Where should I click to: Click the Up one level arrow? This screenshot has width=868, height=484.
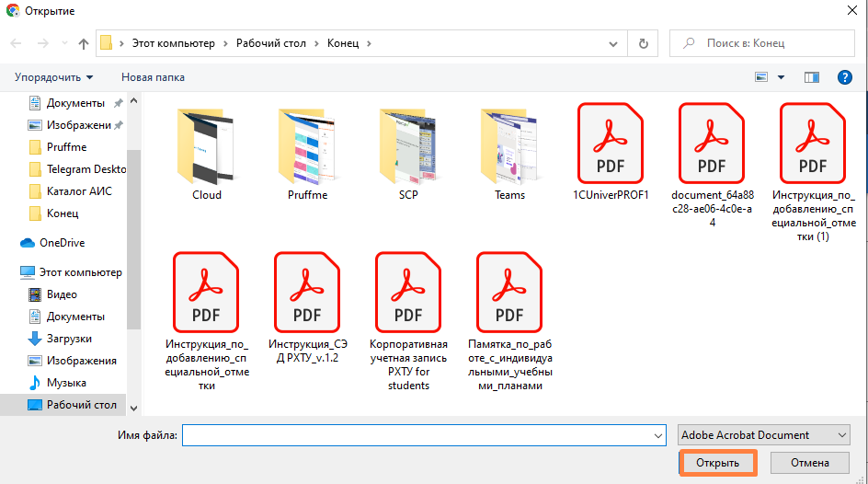point(84,43)
